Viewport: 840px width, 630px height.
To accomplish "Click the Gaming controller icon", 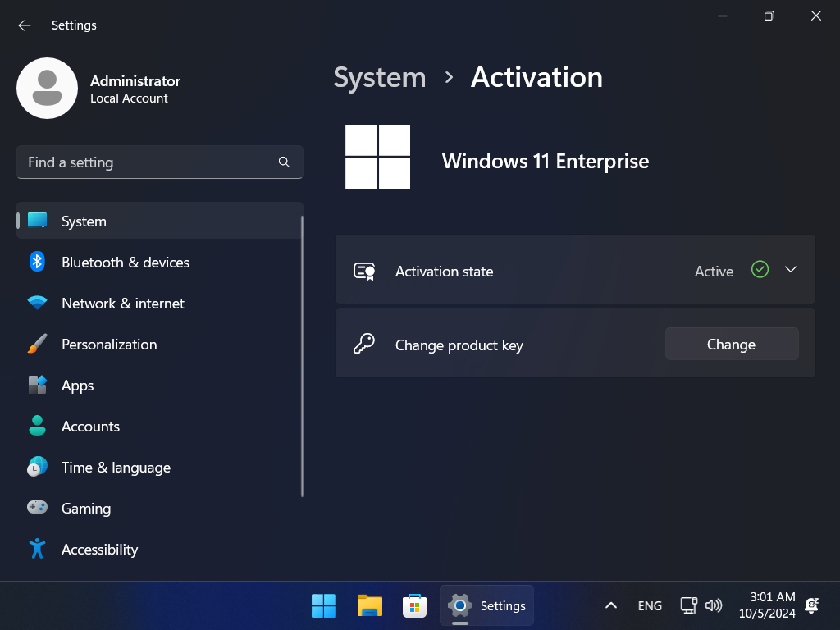I will pos(37,507).
